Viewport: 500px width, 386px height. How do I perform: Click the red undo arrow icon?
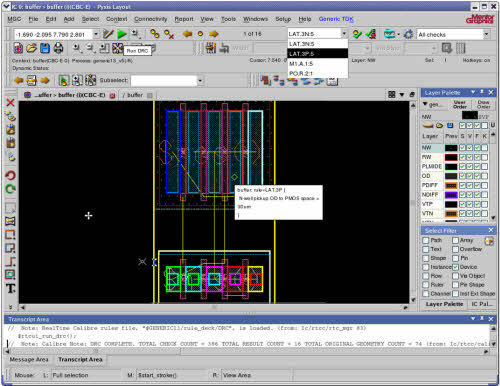tap(10, 175)
